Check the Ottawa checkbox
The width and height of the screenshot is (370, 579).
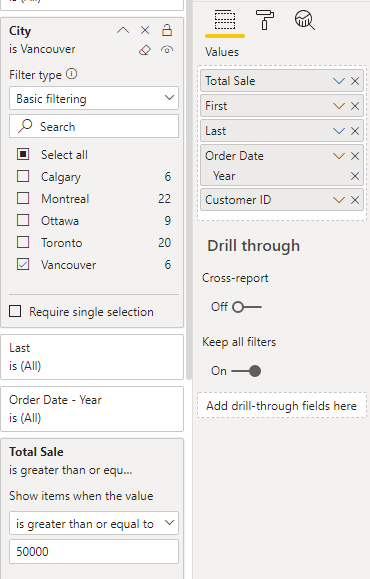click(x=23, y=220)
